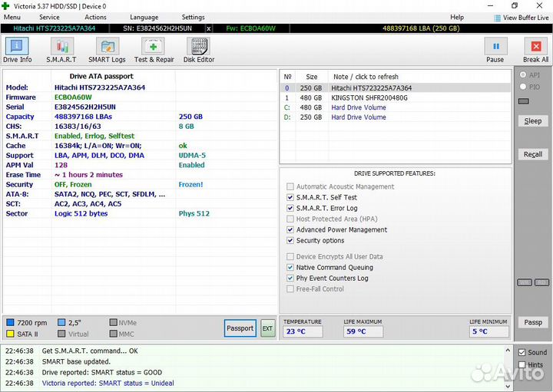Click the EXT button
The image size is (553, 392).
pyautogui.click(x=267, y=328)
